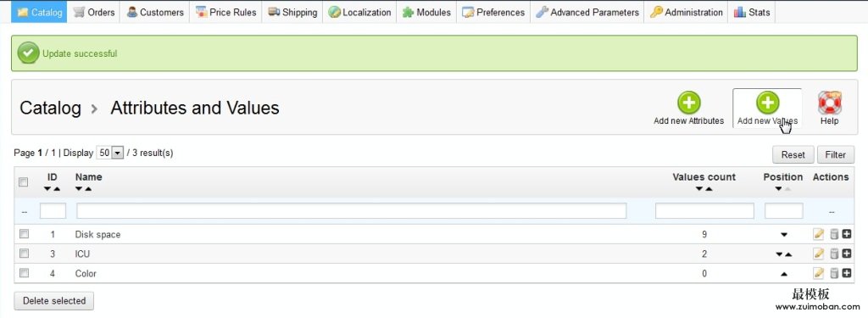Viewport: 868px width, 318px height.
Task: Click the Delete selected button
Action: point(53,301)
